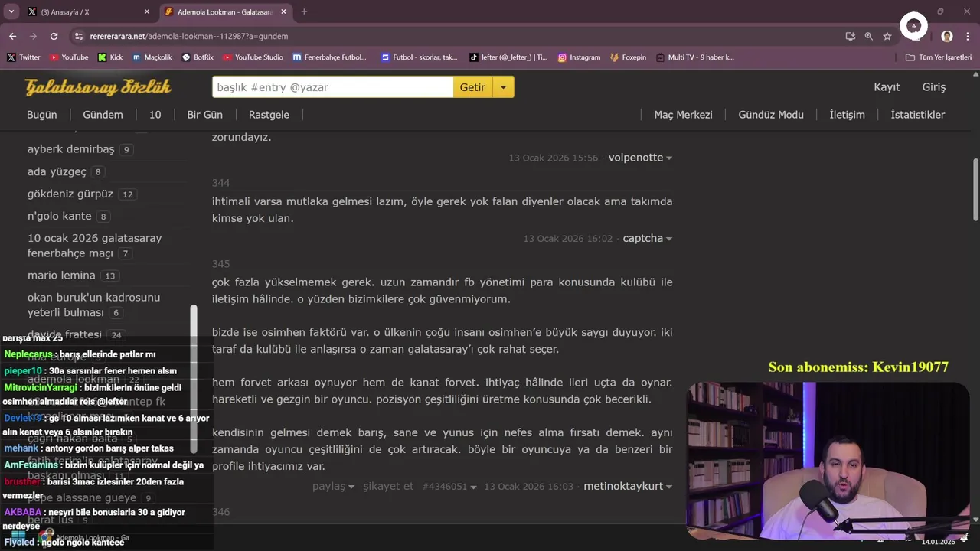Image resolution: width=980 pixels, height=551 pixels.
Task: Open a new browser tab
Action: [x=304, y=11]
